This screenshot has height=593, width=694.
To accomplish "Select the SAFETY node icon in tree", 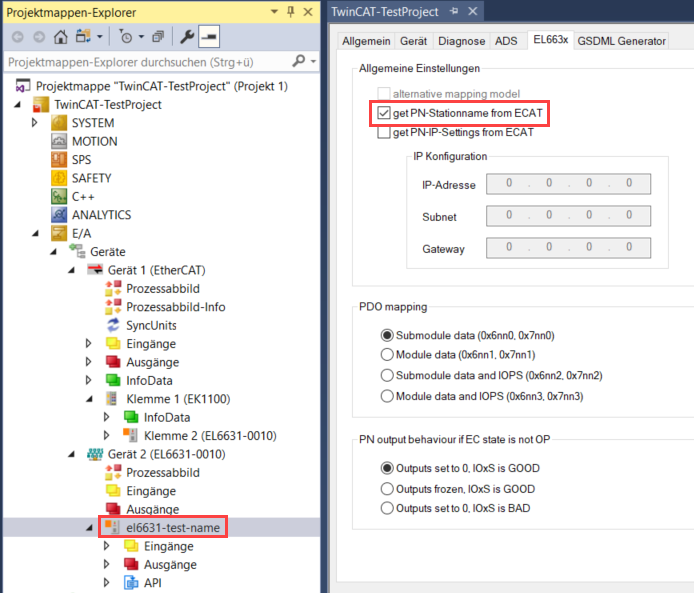I will tap(59, 178).
